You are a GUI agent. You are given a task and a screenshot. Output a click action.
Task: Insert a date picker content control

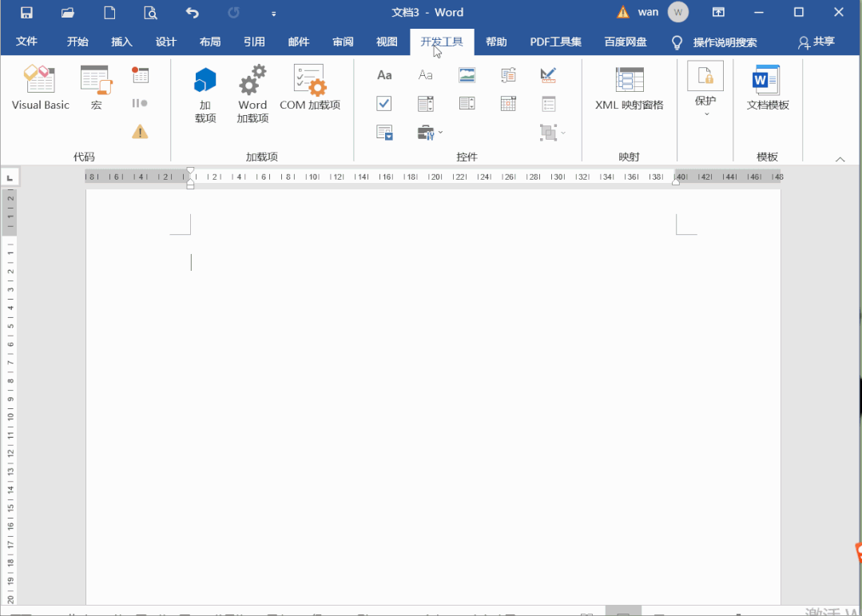508,103
